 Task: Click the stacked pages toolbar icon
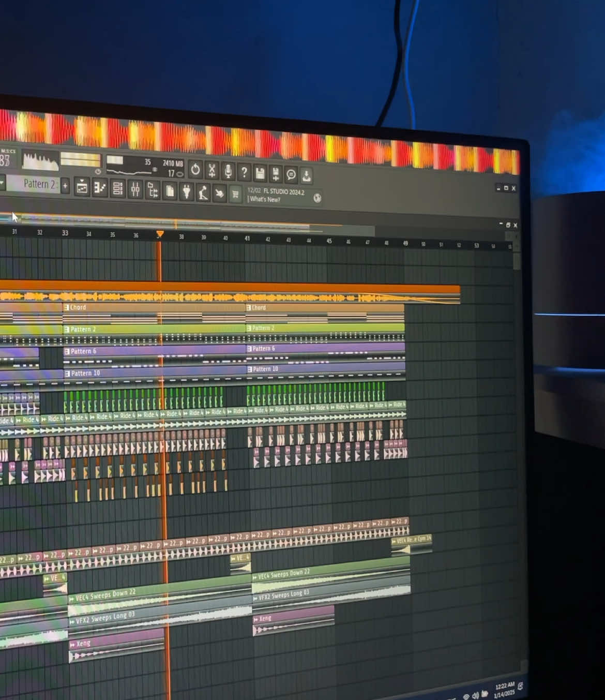click(x=170, y=191)
